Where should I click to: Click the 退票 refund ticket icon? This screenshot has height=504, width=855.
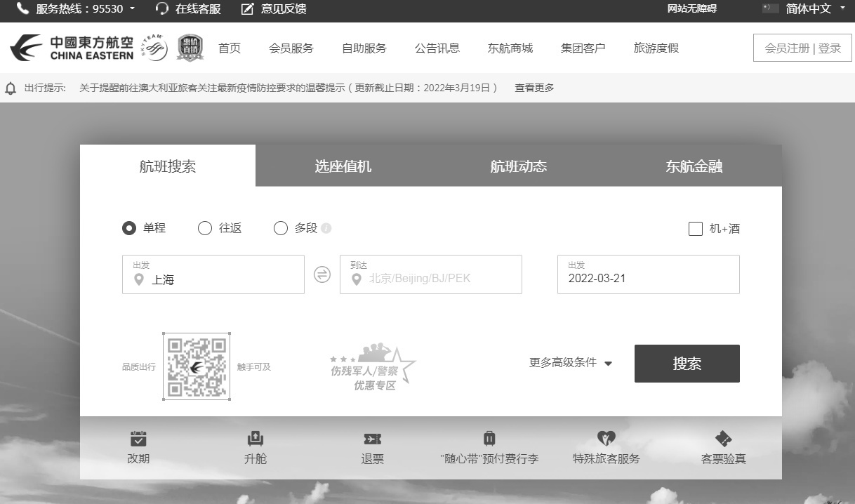point(372,447)
